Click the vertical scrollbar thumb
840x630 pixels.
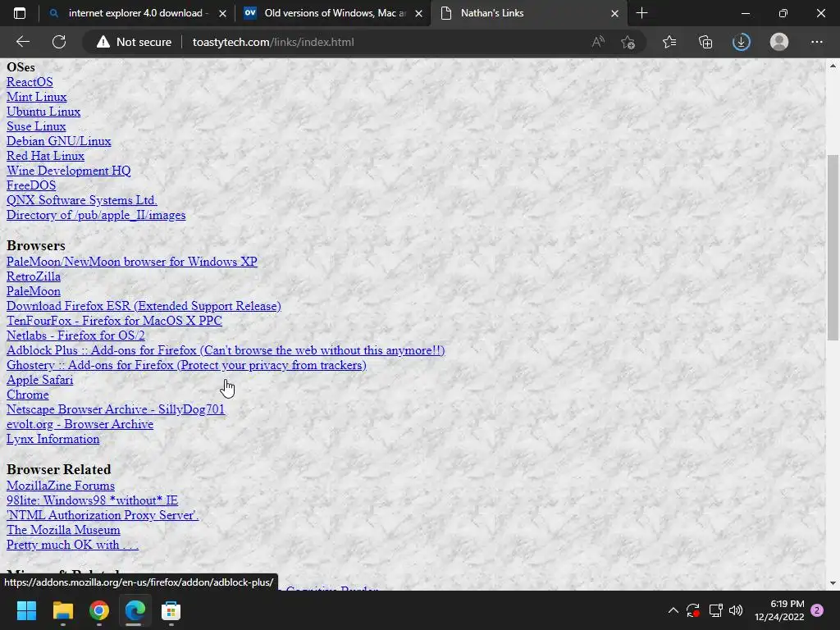pyautogui.click(x=833, y=246)
